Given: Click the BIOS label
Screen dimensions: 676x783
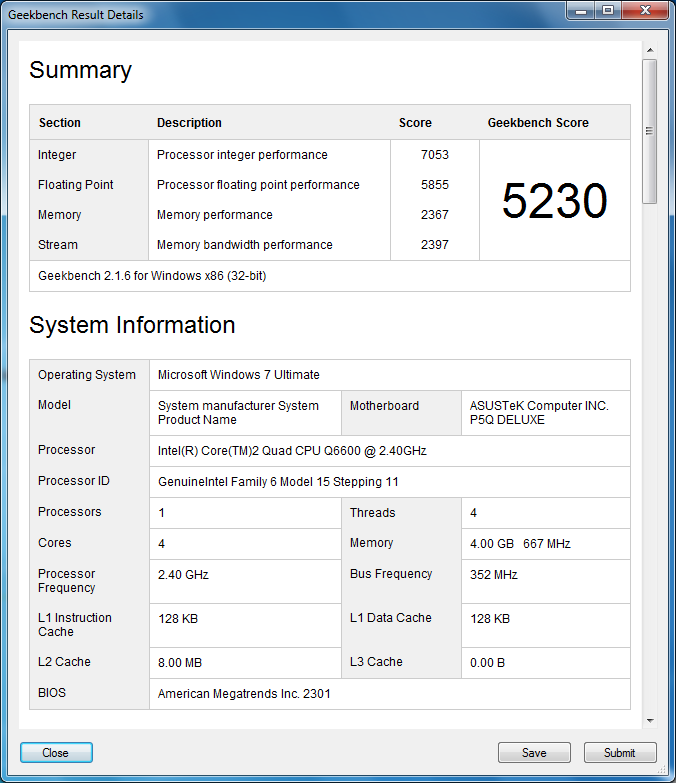Looking at the screenshot, I should pyautogui.click(x=52, y=693).
